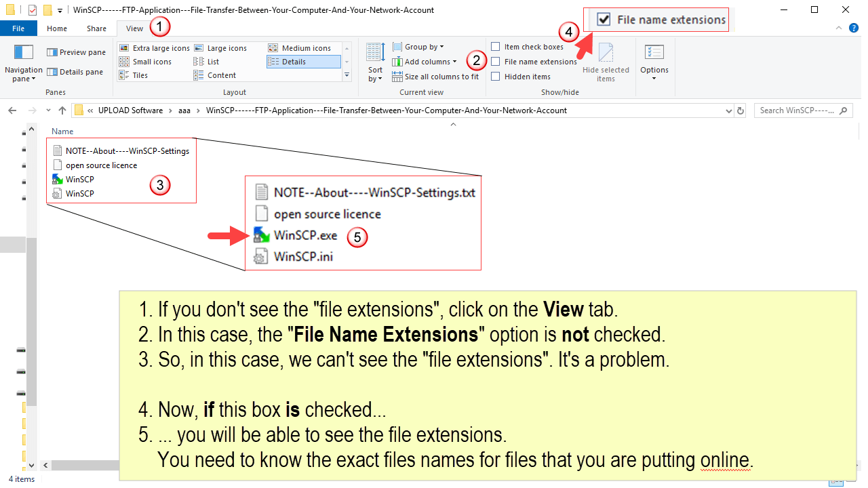Go forward with the Forward arrow
The height and width of the screenshot is (488, 868).
click(31, 110)
